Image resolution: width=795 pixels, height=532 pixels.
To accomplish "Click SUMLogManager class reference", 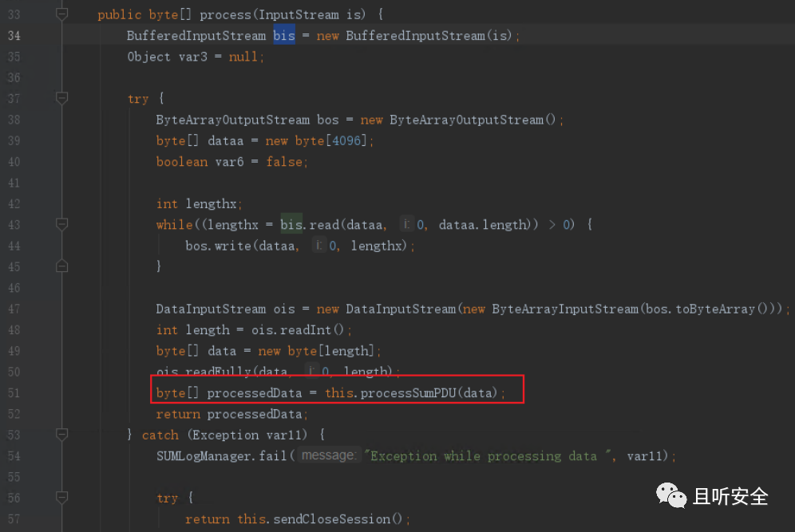I will (x=204, y=456).
